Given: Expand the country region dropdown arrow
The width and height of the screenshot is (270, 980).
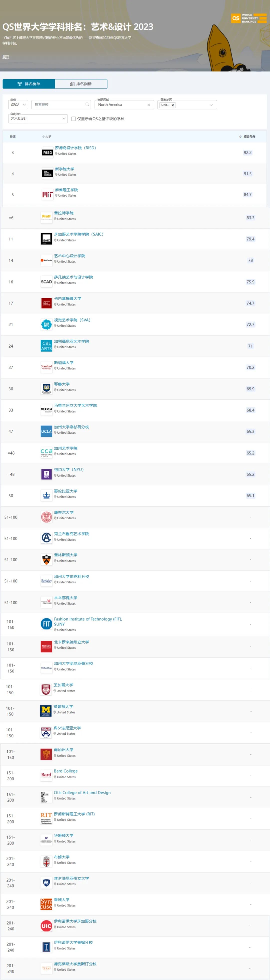Looking at the screenshot, I should pos(211,105).
